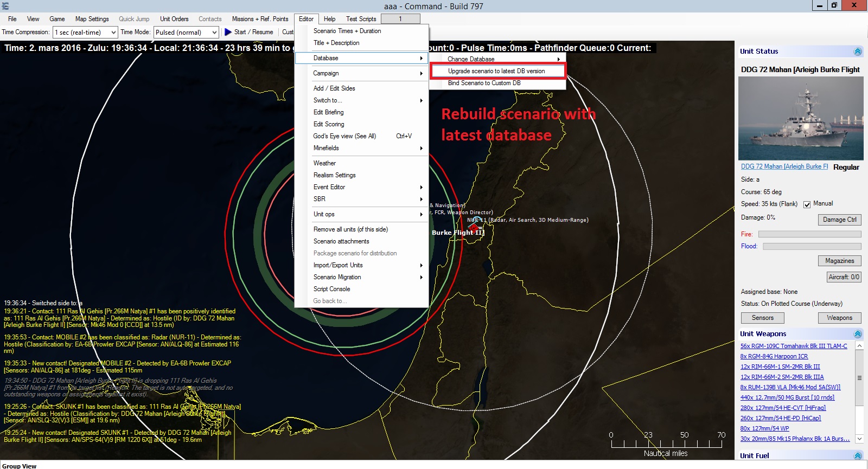
Task: Expand the Database submenu
Action: click(361, 58)
